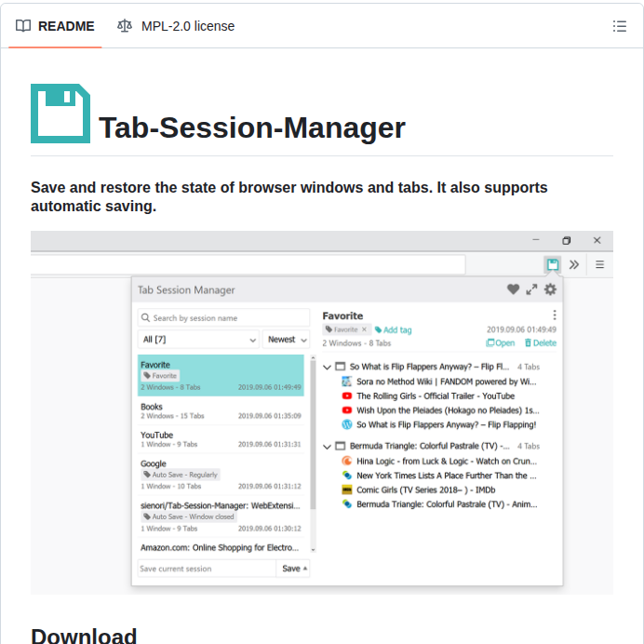Open the toolbar overflow double-chevron icon
The width and height of the screenshot is (644, 644).
point(574,264)
